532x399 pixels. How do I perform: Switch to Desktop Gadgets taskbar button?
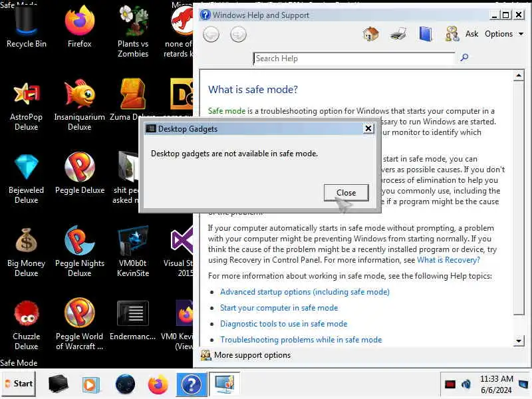(224, 384)
